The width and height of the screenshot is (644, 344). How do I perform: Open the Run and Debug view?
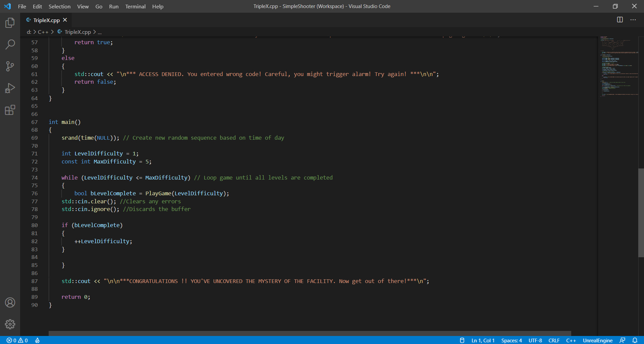pos(10,88)
